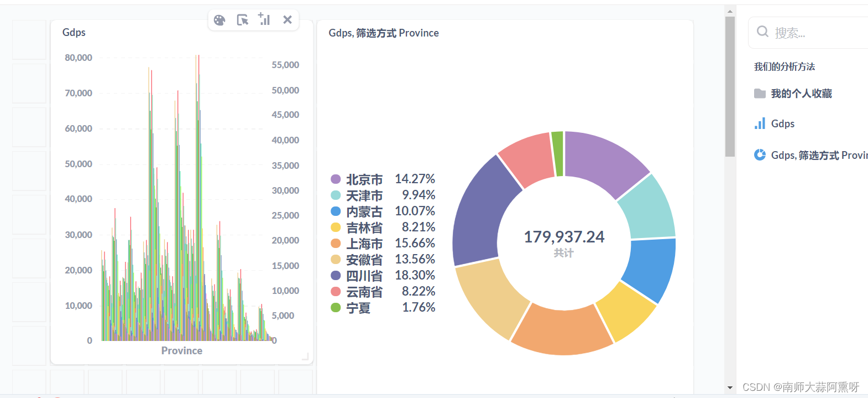Remove the Gdps card with X icon
Screen dimensions: 868x398
coord(287,20)
